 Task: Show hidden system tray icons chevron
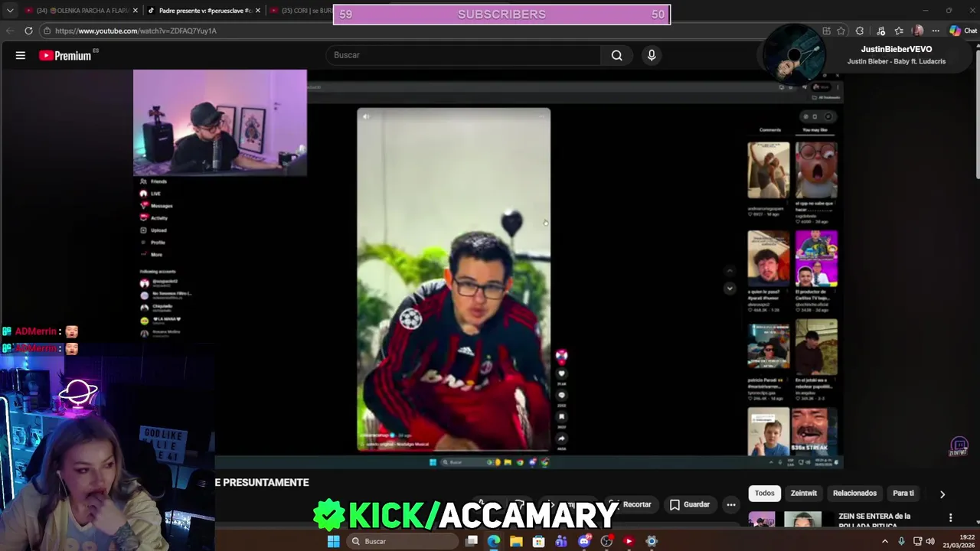tap(885, 541)
